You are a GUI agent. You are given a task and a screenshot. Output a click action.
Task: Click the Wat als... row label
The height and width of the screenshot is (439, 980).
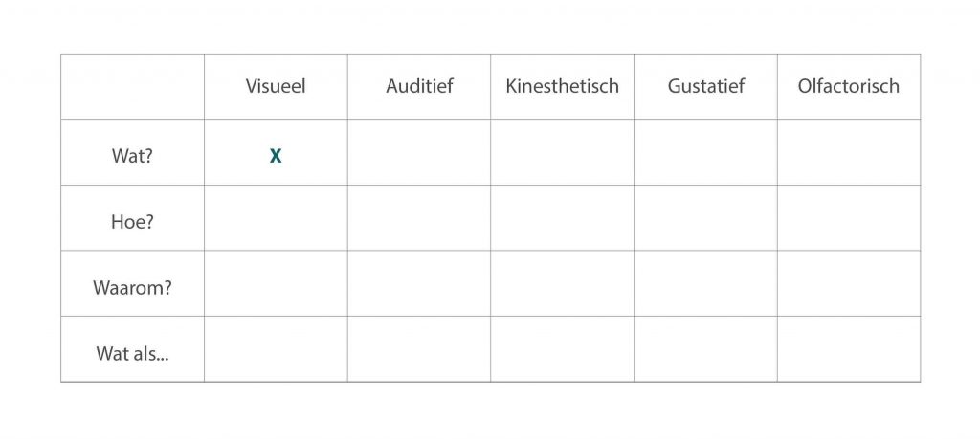[x=132, y=352]
